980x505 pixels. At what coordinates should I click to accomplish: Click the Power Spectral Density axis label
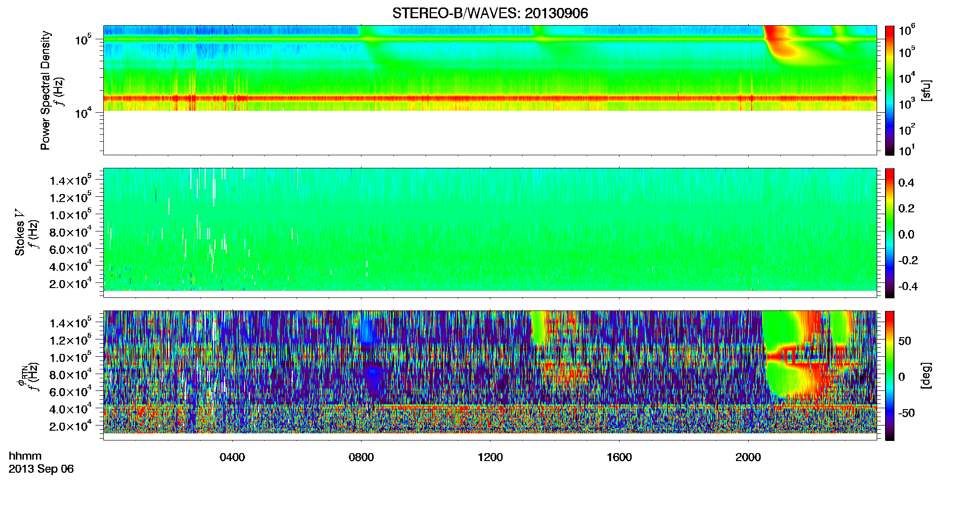(x=45, y=90)
